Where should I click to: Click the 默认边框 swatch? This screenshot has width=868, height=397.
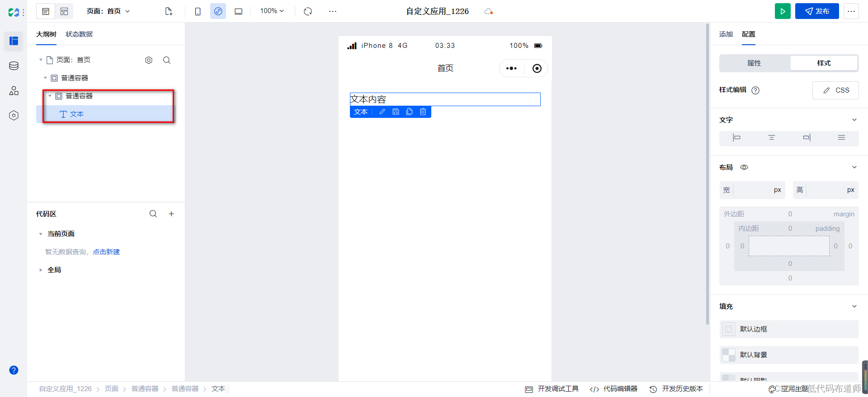click(x=729, y=329)
